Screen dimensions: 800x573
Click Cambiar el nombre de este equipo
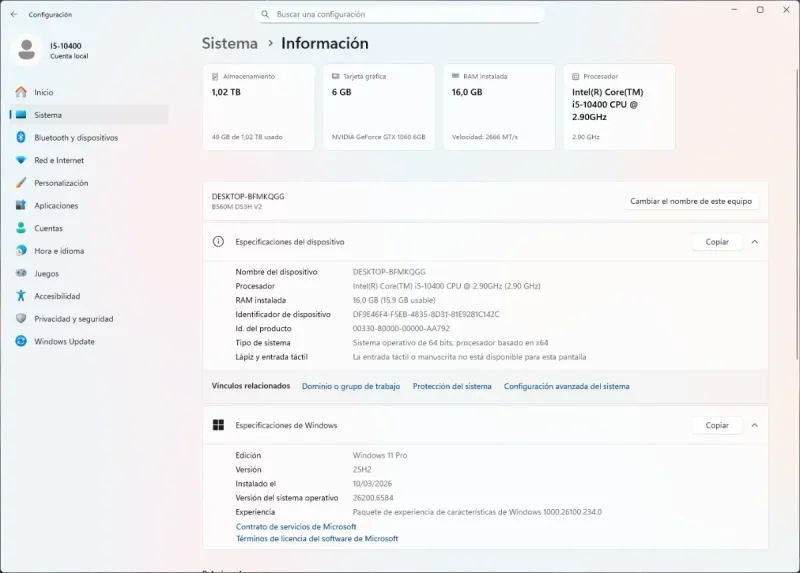coord(691,201)
